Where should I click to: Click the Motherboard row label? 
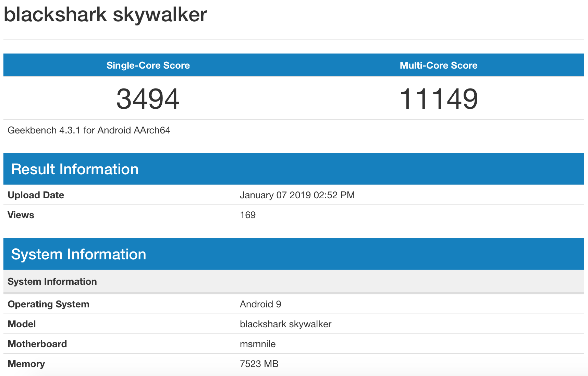[x=37, y=344]
